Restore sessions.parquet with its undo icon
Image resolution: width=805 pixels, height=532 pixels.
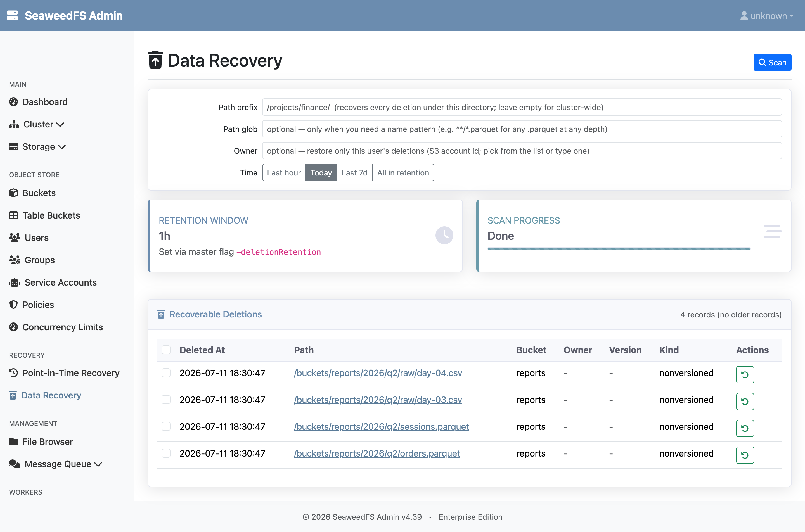point(745,428)
